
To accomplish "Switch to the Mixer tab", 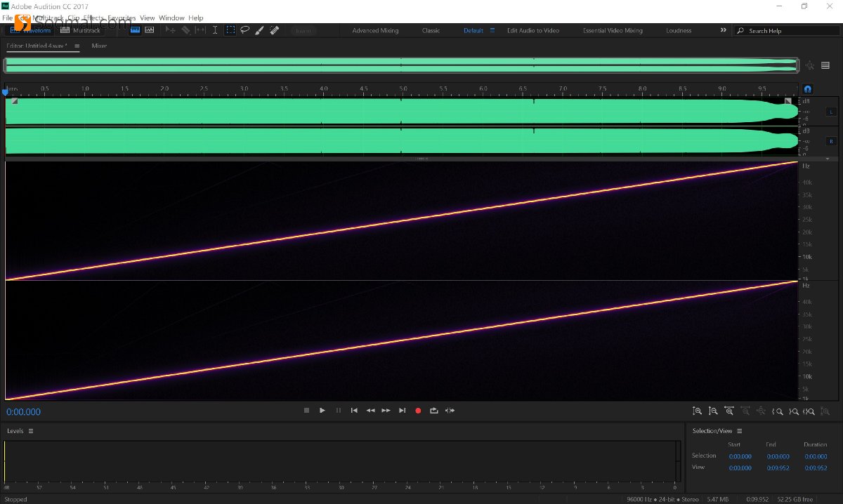I will pyautogui.click(x=99, y=46).
